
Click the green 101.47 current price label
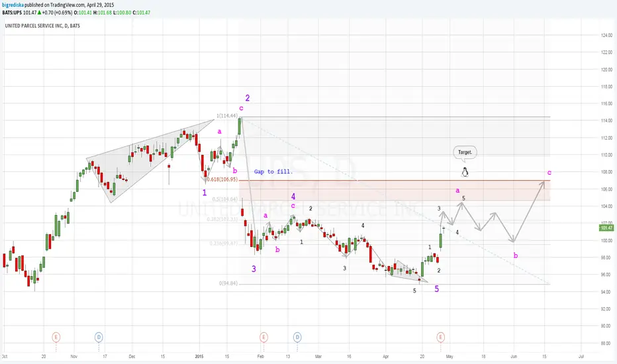click(606, 228)
